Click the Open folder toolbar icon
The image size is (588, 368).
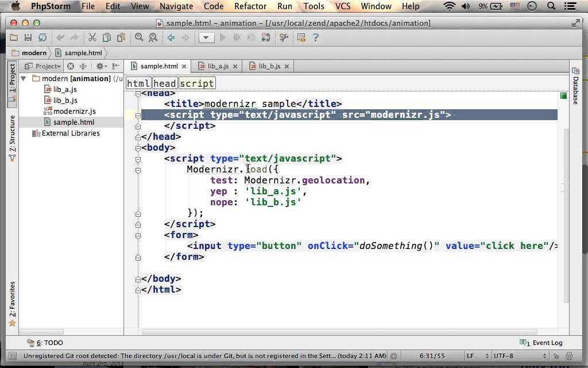[x=14, y=37]
